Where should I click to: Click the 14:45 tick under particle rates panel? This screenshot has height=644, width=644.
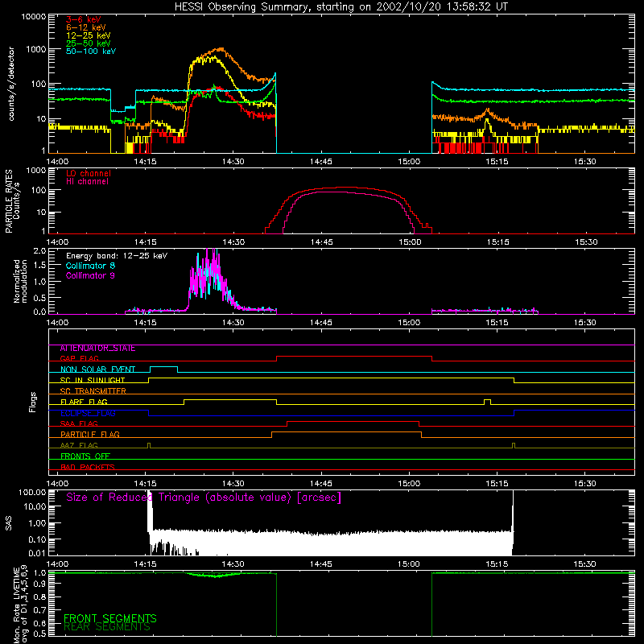pos(321,242)
